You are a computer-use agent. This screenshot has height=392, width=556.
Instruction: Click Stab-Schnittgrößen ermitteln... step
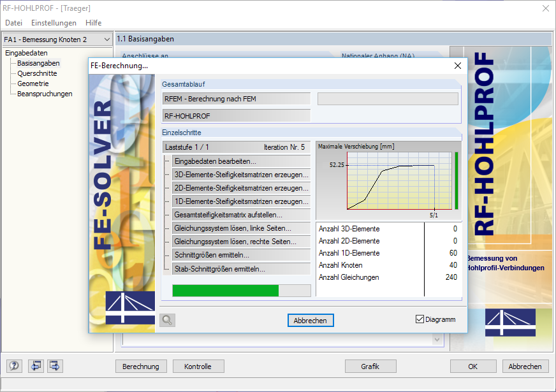click(x=241, y=269)
